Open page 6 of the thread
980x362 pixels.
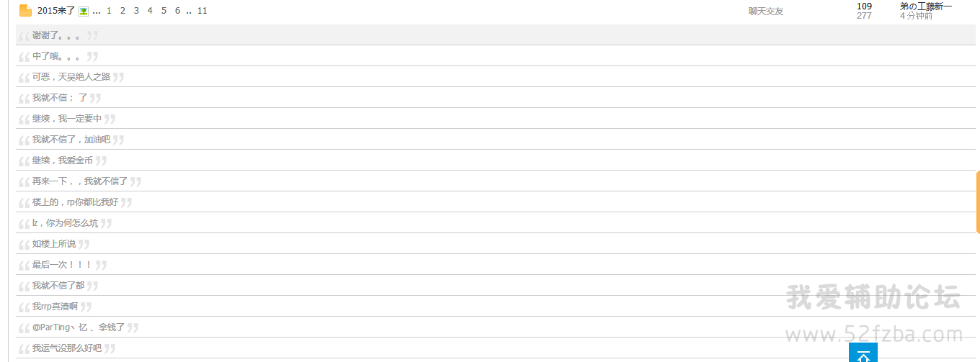point(177,11)
